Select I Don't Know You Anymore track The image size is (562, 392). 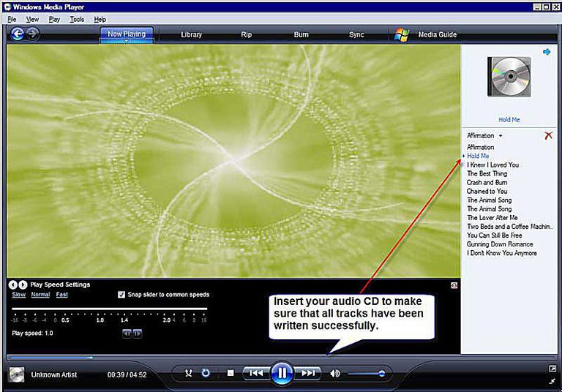tap(502, 253)
